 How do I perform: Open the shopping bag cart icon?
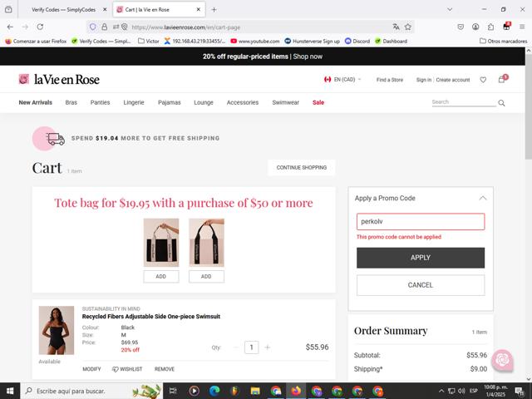coord(502,80)
